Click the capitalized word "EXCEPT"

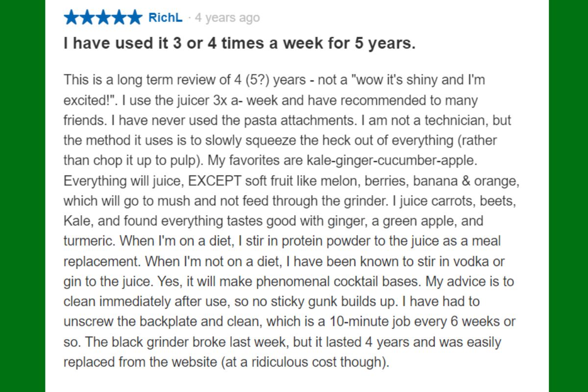tap(216, 181)
